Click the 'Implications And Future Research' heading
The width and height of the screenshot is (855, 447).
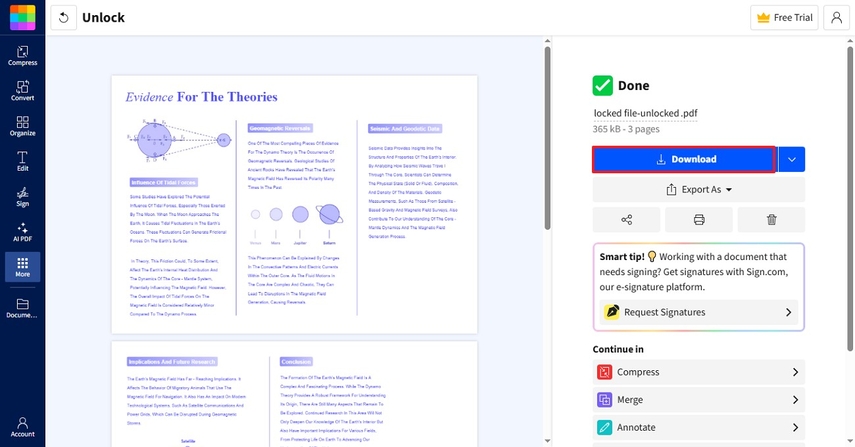172,361
